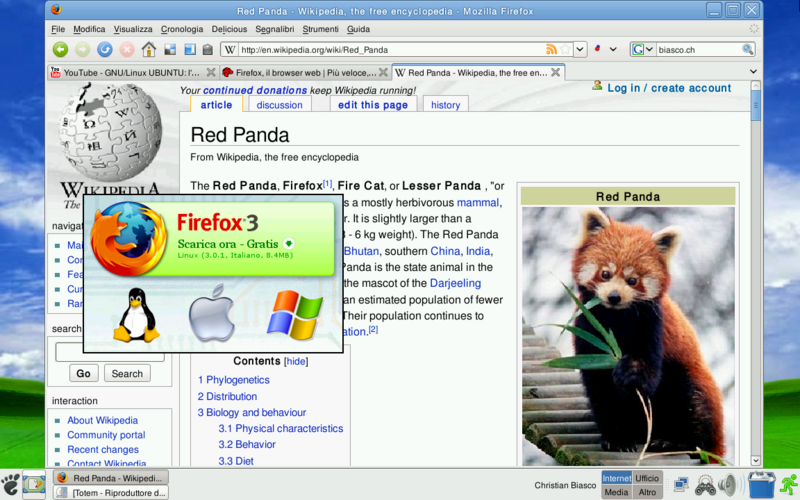Viewport: 800px width, 500px height.
Task: Open the Segnalibri menu
Action: [274, 29]
